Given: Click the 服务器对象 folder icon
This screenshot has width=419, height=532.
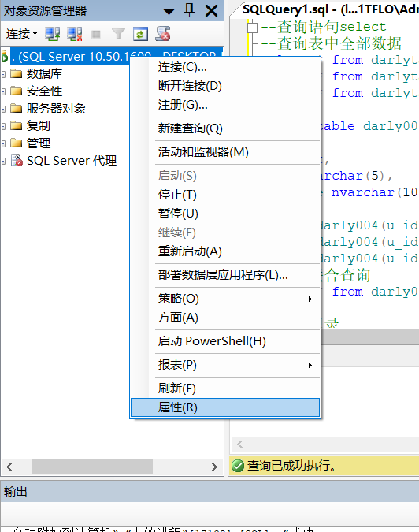Looking at the screenshot, I should 17,108.
